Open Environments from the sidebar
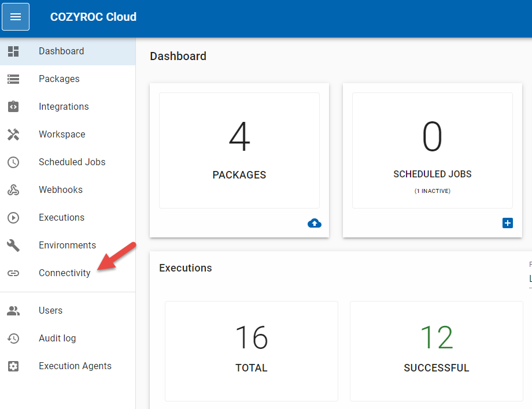 68,246
